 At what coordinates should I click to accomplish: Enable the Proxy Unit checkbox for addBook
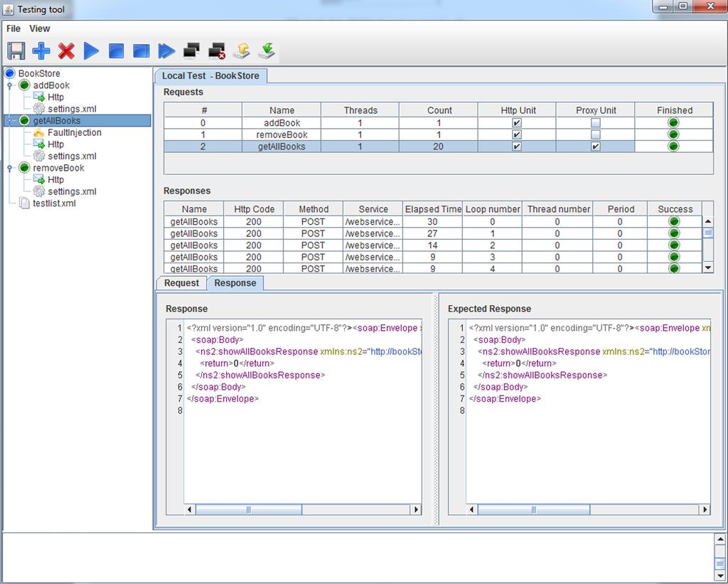point(596,122)
